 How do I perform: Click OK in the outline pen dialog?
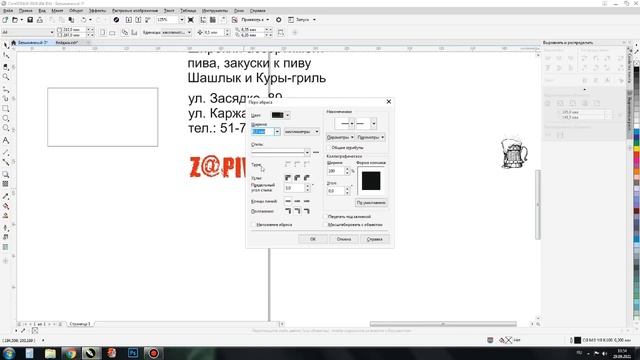click(x=313, y=239)
